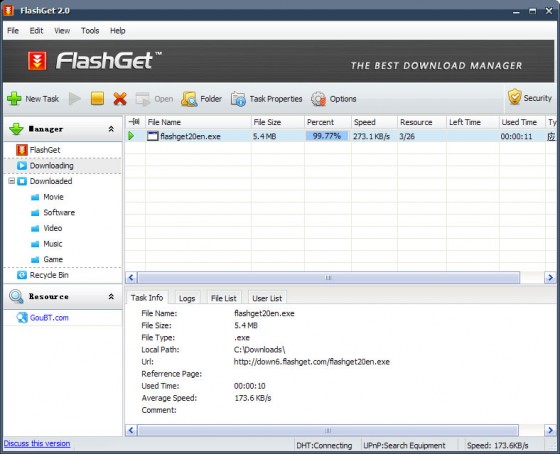The width and height of the screenshot is (560, 454).
Task: Select the Downloading category
Action: point(51,165)
